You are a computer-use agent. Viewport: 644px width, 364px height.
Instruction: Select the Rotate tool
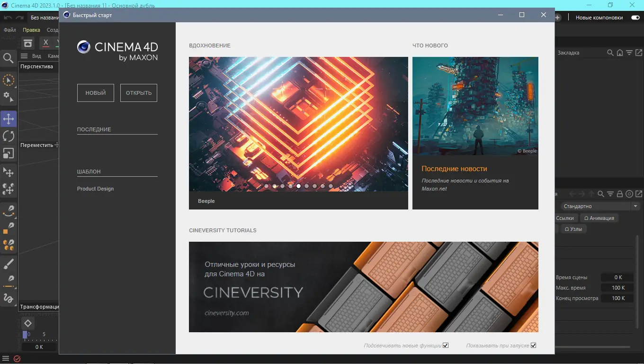click(x=8, y=136)
